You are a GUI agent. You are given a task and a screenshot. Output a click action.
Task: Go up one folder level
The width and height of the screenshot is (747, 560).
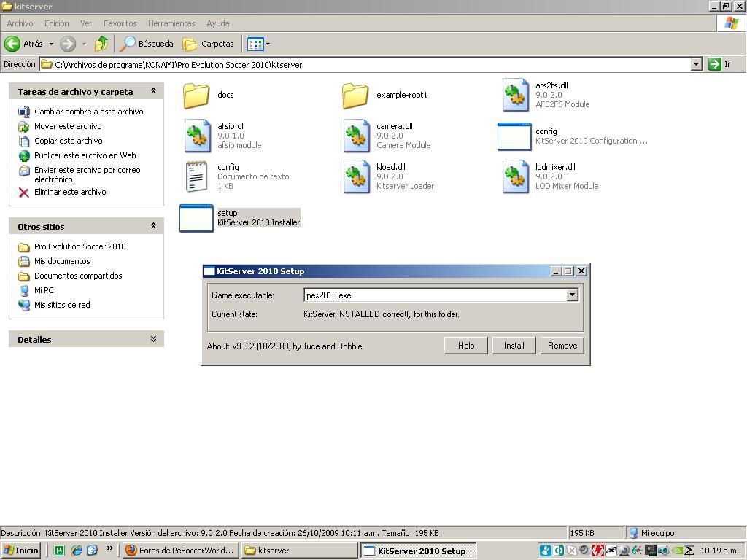click(x=101, y=44)
